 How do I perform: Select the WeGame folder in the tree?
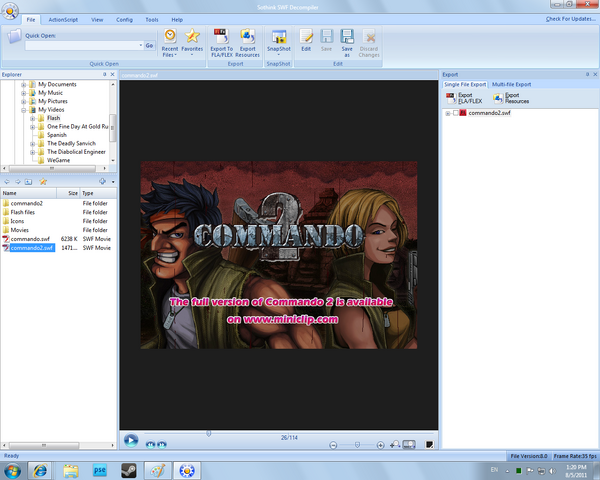pyautogui.click(x=58, y=160)
